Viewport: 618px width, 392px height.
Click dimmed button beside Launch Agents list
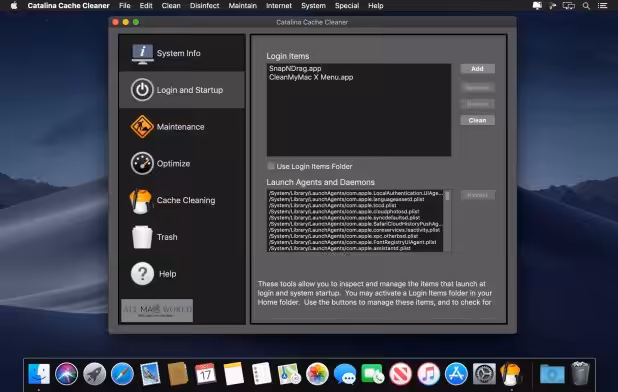[x=477, y=195]
